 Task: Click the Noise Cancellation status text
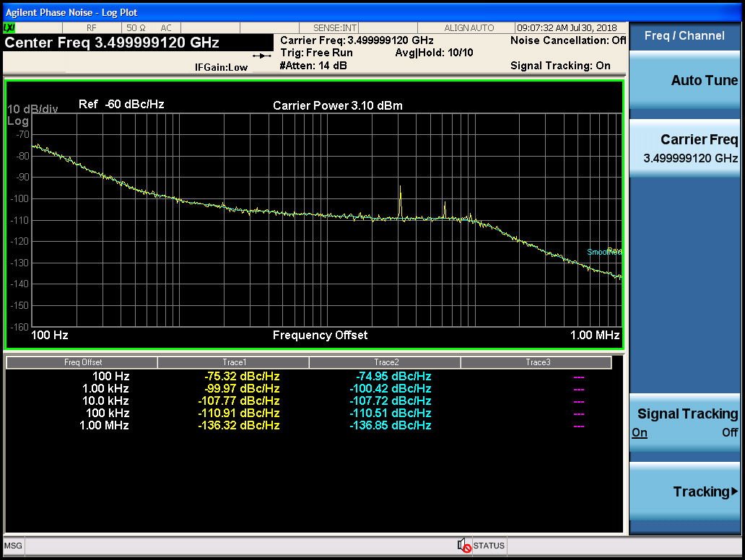(x=567, y=40)
